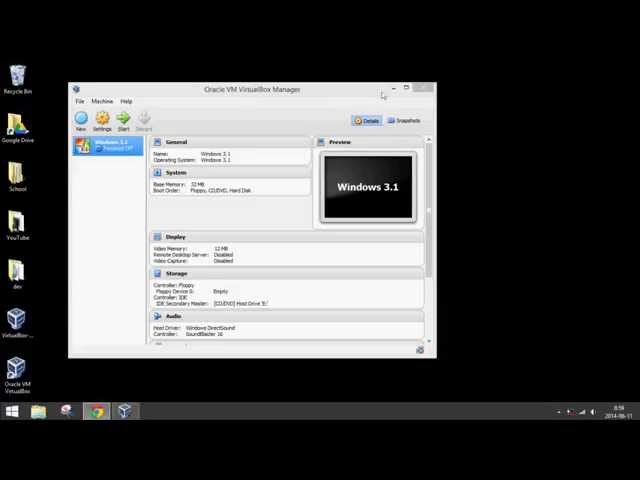
Task: Open the File menu
Action: tap(80, 101)
